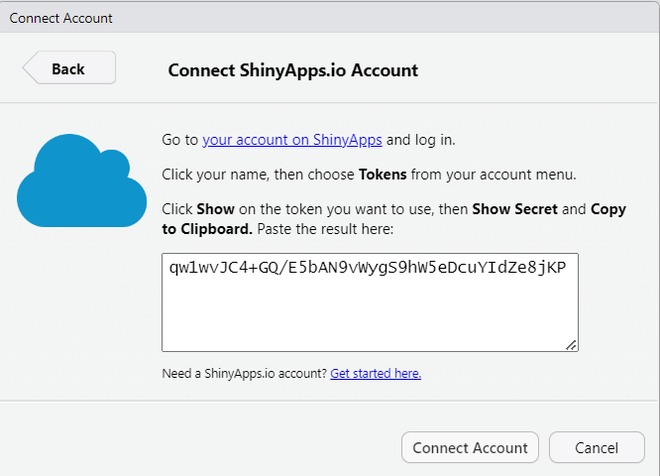The width and height of the screenshot is (660, 476).
Task: Click the resize grip of the token box
Action: 571,345
